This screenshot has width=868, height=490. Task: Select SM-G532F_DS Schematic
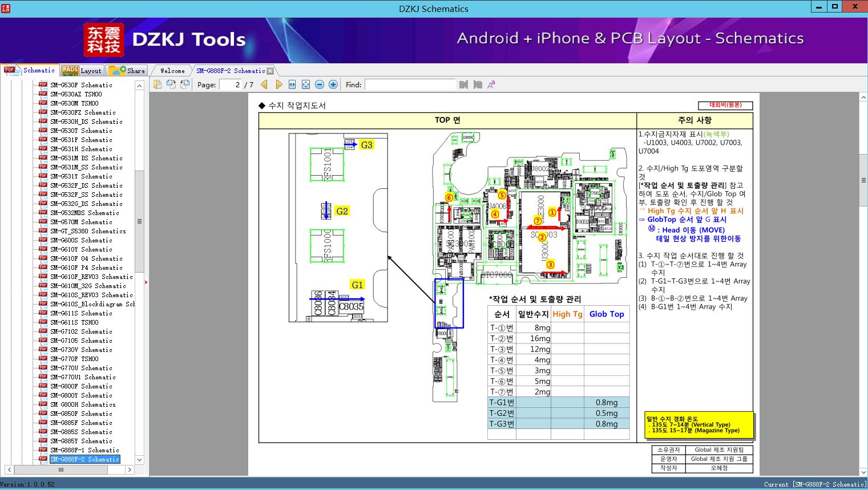[x=86, y=185]
